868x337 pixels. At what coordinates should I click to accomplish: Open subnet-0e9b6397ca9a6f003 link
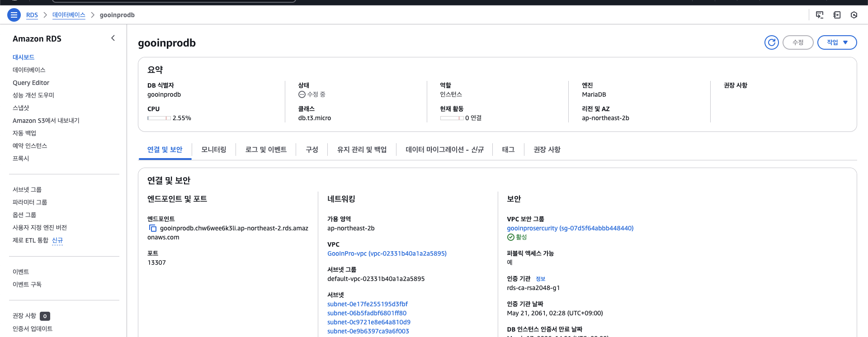click(368, 331)
